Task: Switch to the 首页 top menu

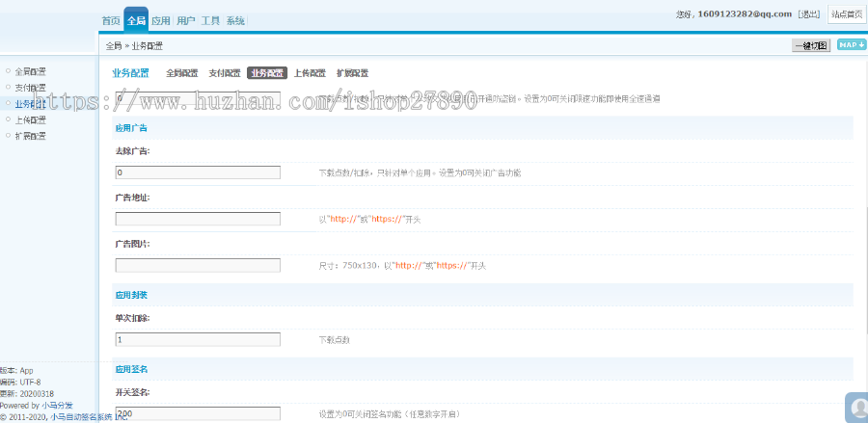Action: point(112,20)
